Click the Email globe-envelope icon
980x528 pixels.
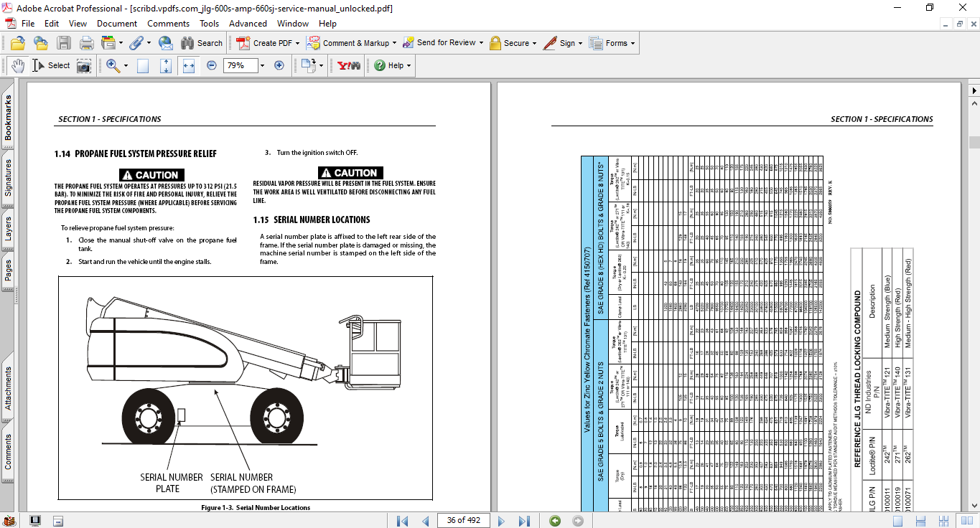click(166, 43)
